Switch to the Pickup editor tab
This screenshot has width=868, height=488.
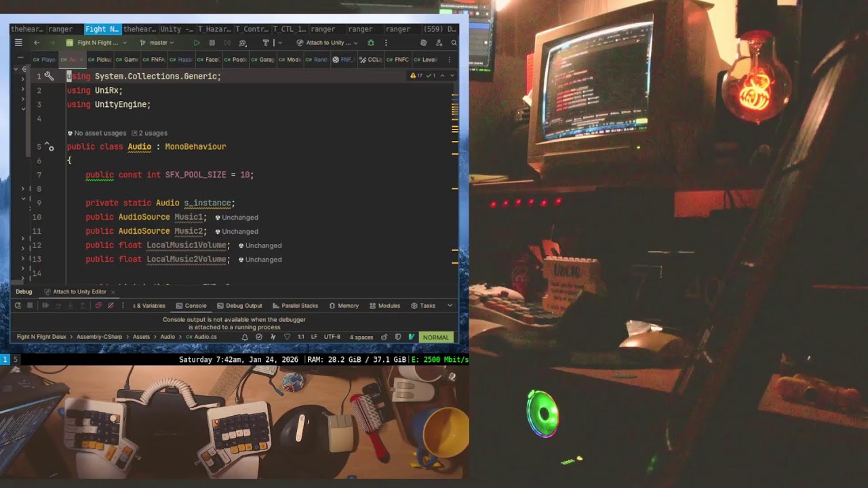coord(100,60)
